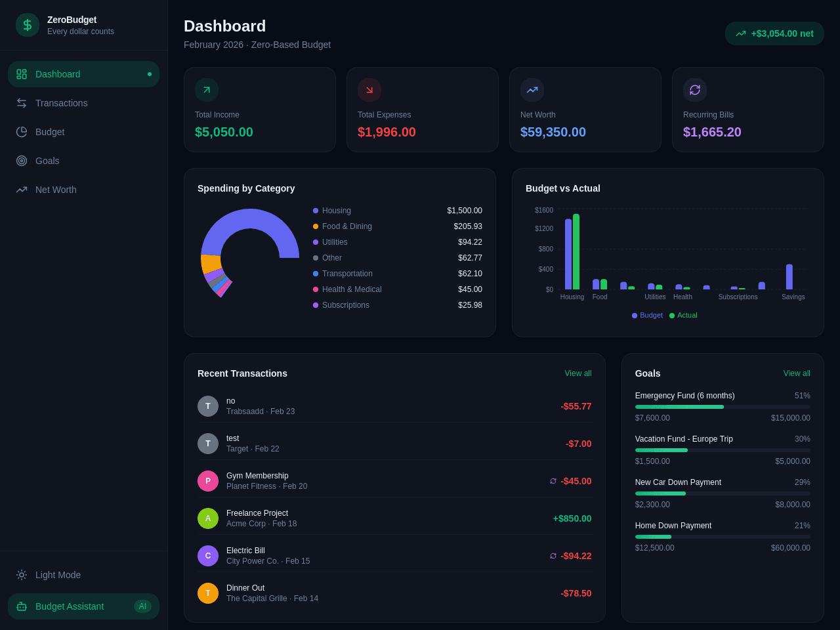Image resolution: width=840 pixels, height=630 pixels.
Task: Click the recurring icon beside Gym Membership amount
Action: (553, 481)
